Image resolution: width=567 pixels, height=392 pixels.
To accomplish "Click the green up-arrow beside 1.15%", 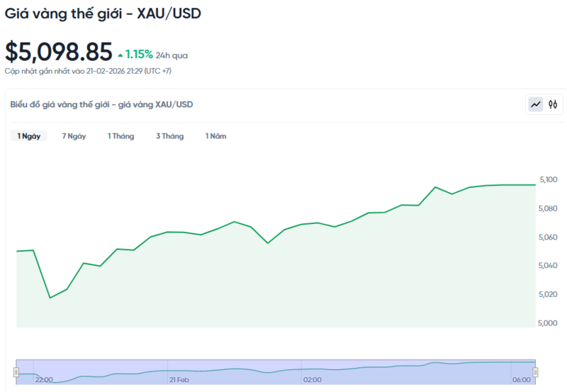I will pos(120,54).
